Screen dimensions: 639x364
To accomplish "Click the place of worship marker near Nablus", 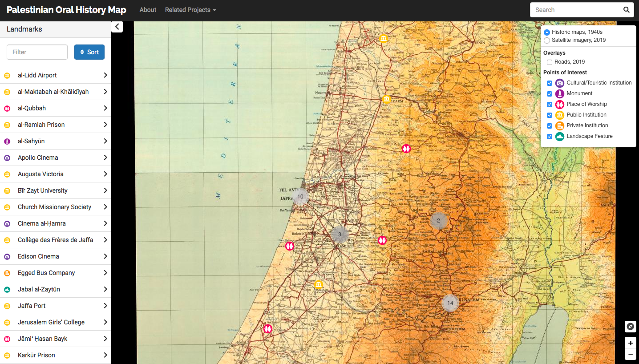I will [406, 149].
